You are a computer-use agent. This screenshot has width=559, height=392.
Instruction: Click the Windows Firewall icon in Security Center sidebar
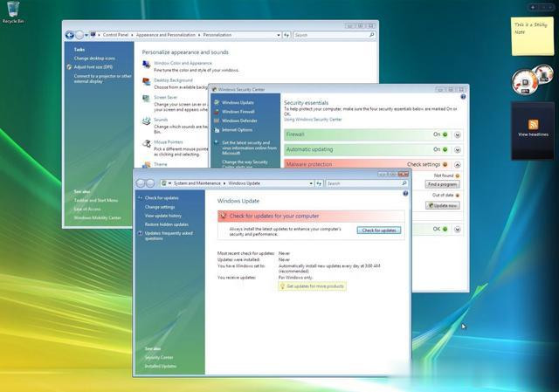coord(217,112)
